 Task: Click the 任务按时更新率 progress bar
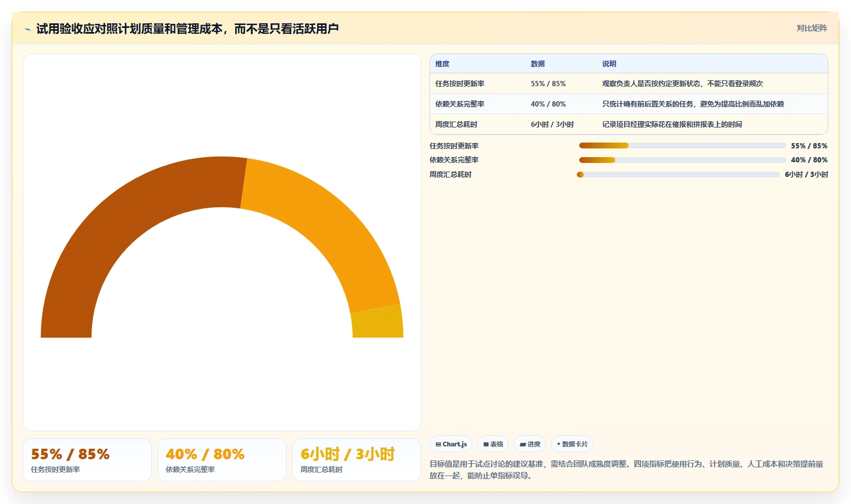(x=682, y=145)
